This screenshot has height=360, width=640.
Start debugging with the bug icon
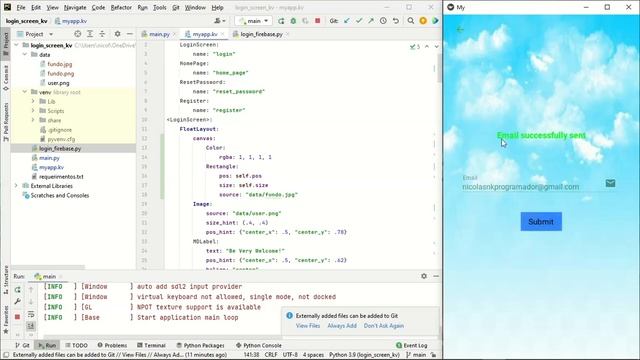[x=293, y=21]
